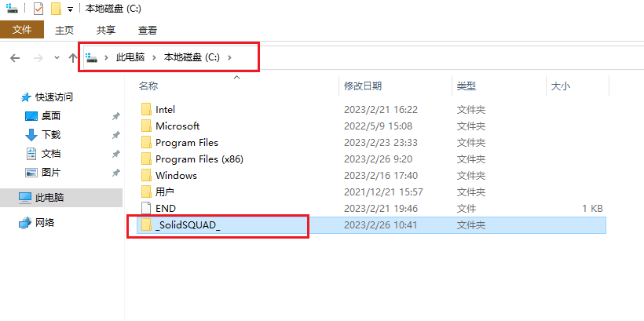The height and width of the screenshot is (321, 644).
Task: Click the date 2021/12/21 15:57
Action: coord(383,192)
